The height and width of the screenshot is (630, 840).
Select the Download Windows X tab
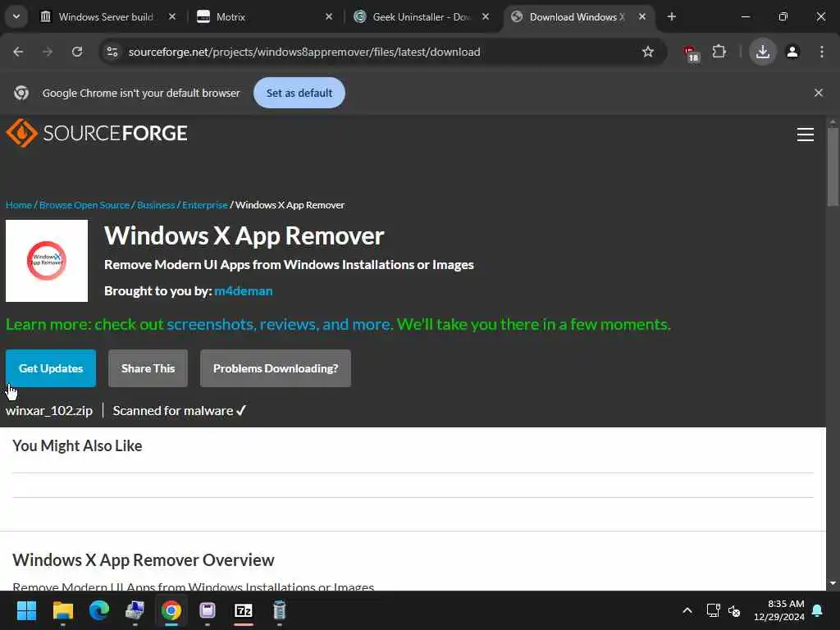point(575,16)
